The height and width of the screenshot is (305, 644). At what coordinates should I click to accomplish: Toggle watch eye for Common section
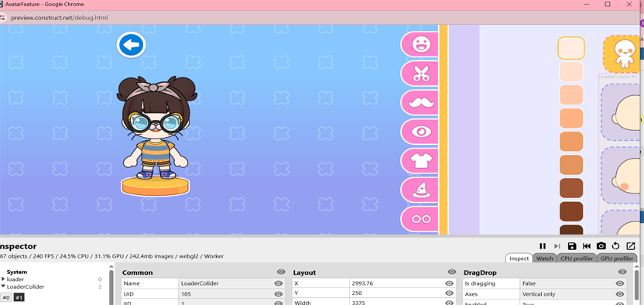click(x=281, y=272)
